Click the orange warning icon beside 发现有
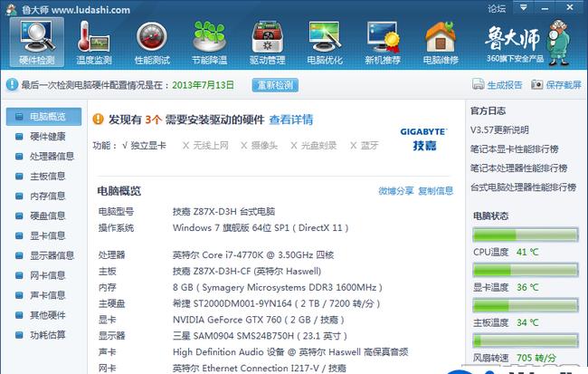 coord(98,119)
